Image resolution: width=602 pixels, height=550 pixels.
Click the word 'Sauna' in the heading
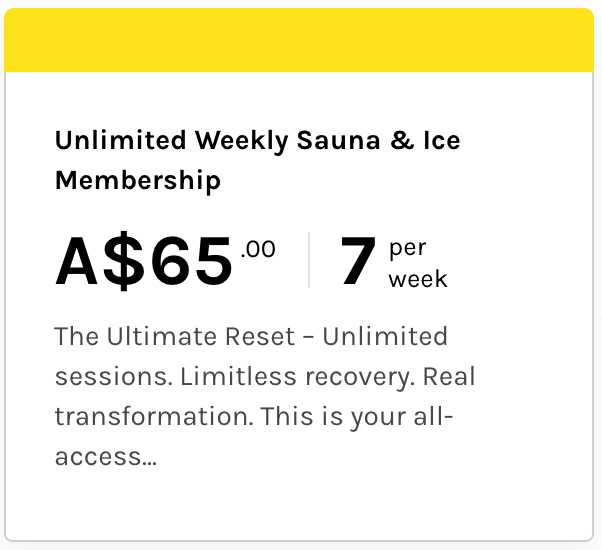pyautogui.click(x=338, y=140)
